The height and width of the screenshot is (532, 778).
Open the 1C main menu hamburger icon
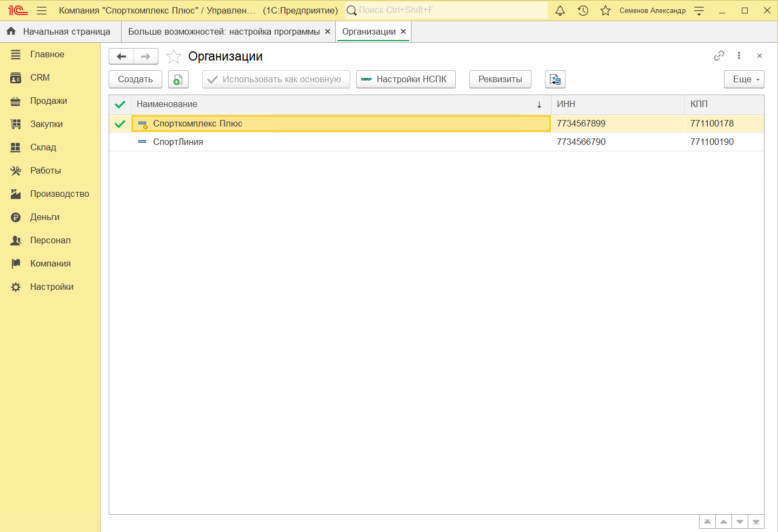coord(42,10)
